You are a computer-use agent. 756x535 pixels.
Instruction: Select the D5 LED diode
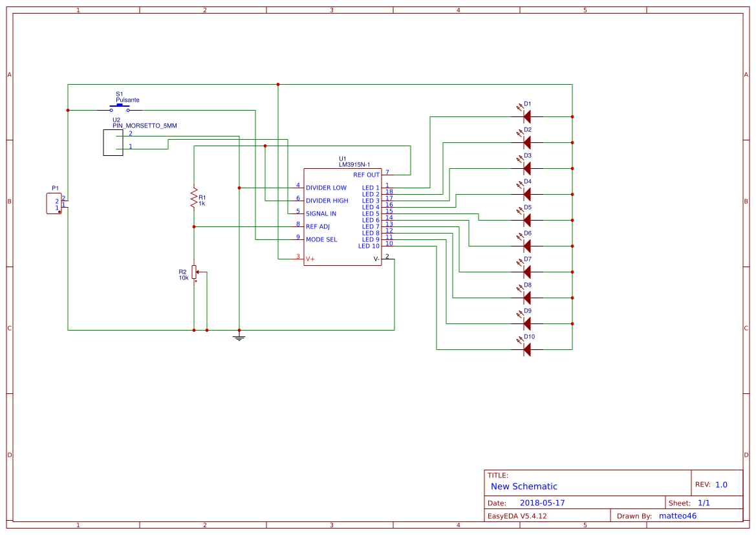coord(526,220)
